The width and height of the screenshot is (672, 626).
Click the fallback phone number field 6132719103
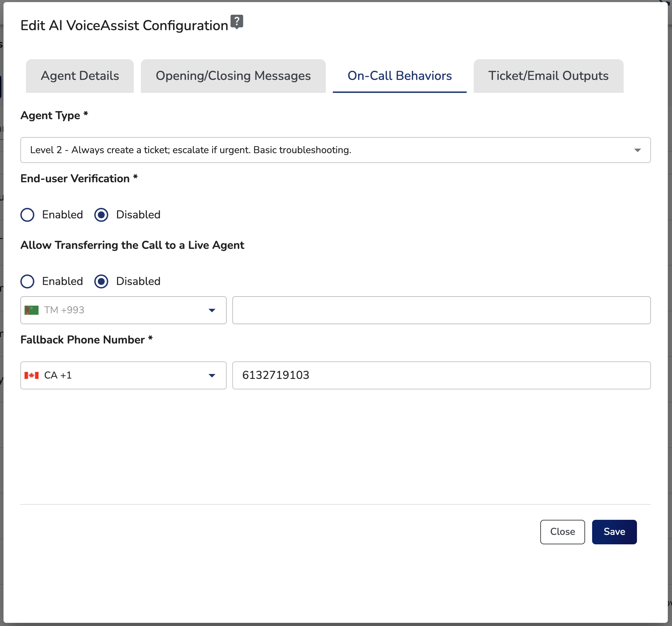(441, 375)
